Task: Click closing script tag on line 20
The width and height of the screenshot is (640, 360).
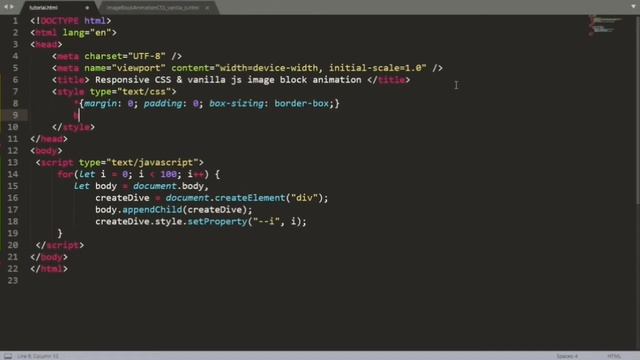Action: tap(60, 245)
